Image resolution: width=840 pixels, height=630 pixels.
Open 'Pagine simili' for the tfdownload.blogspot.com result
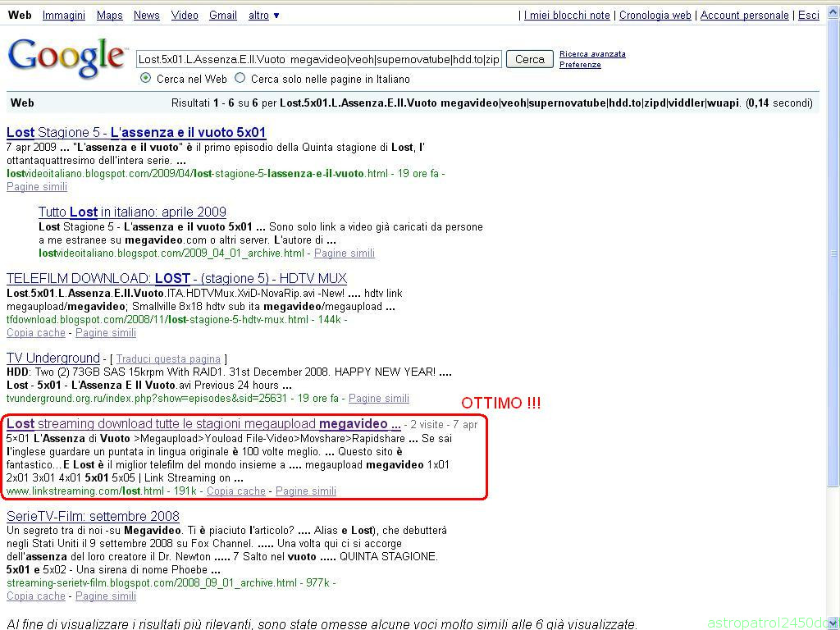[x=106, y=333]
